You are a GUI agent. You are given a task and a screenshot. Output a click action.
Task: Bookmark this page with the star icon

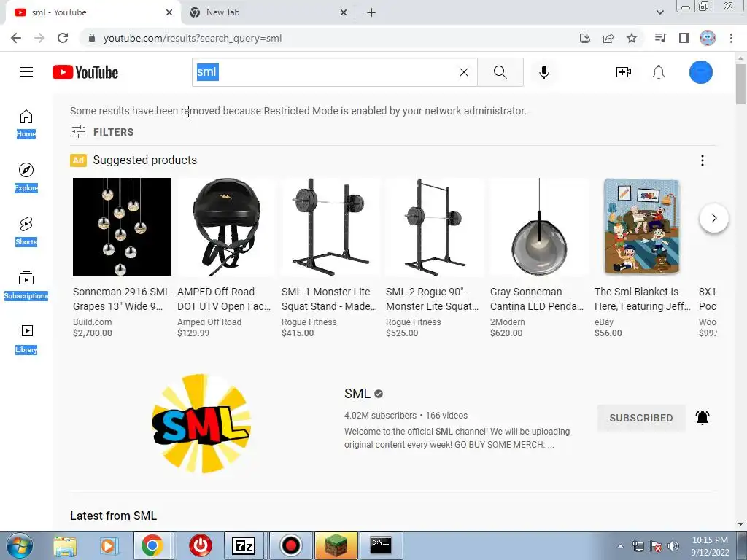(x=632, y=38)
